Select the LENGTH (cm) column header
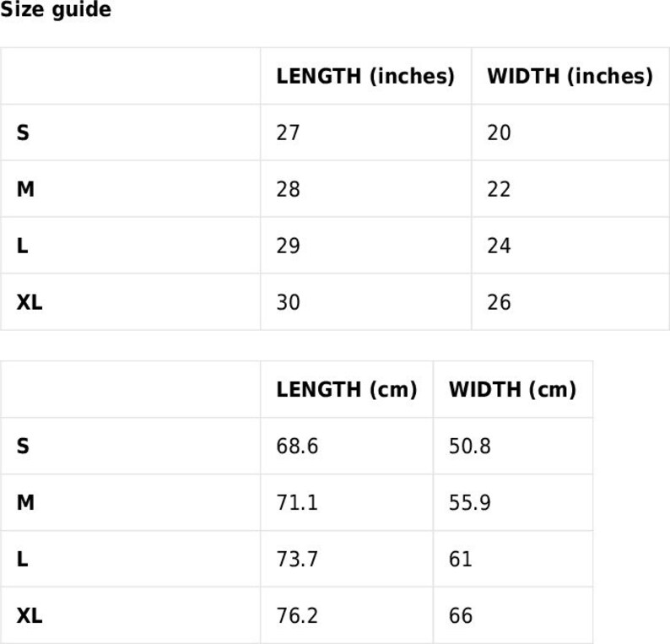The image size is (670, 644). (x=347, y=389)
